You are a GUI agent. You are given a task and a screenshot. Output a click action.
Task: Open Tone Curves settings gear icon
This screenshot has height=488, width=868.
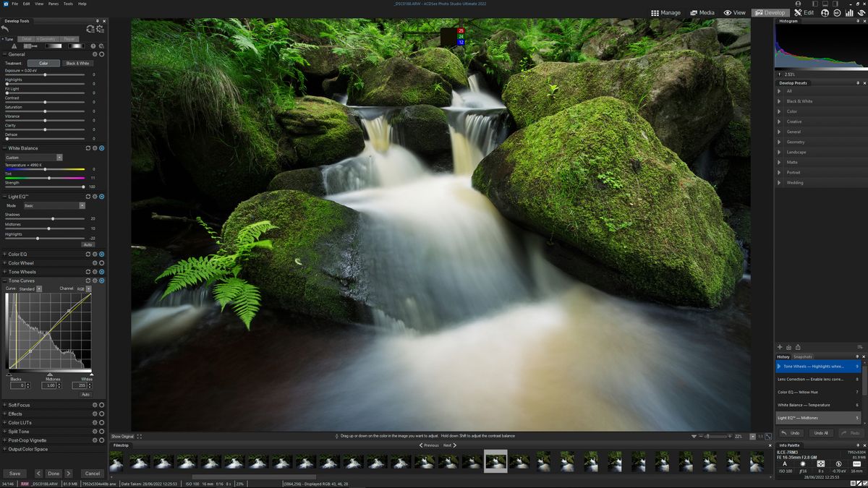(94, 281)
